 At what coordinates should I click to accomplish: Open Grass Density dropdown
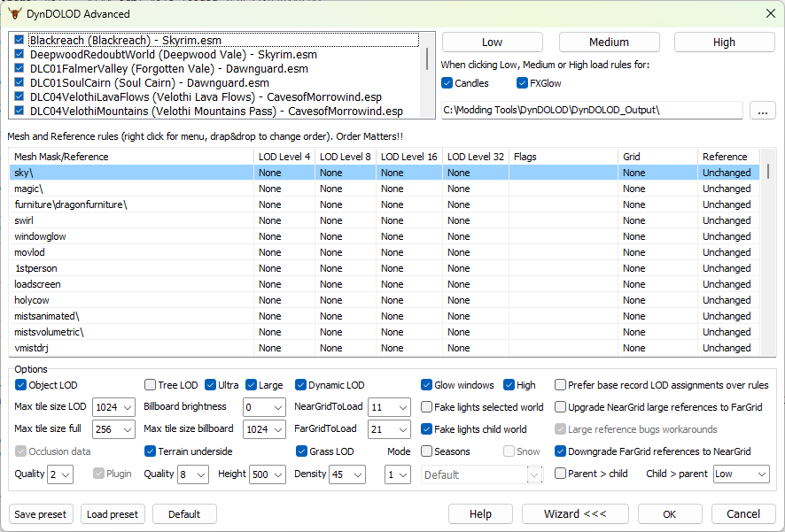coord(347,474)
